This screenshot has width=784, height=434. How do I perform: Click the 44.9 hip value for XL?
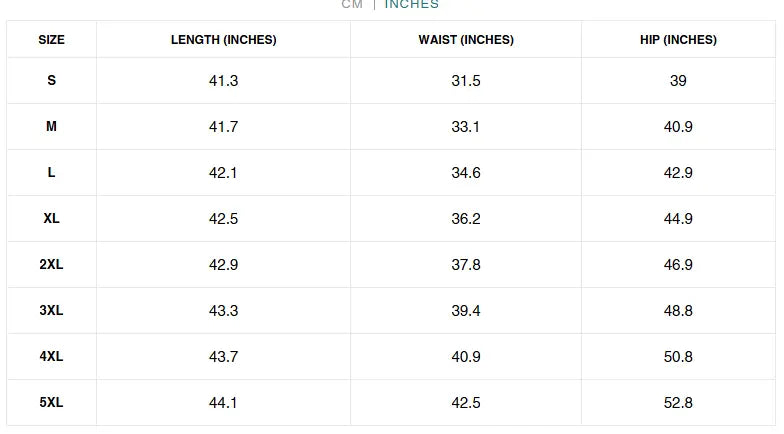678,219
